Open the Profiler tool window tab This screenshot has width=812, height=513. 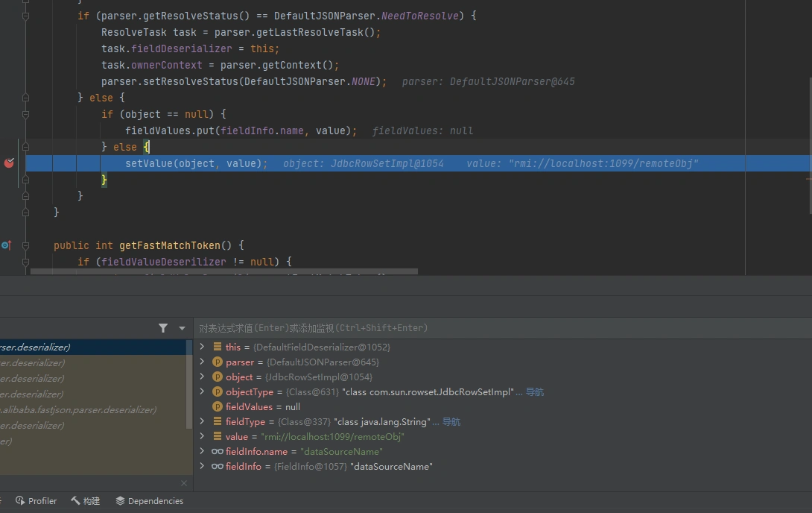pyautogui.click(x=36, y=501)
